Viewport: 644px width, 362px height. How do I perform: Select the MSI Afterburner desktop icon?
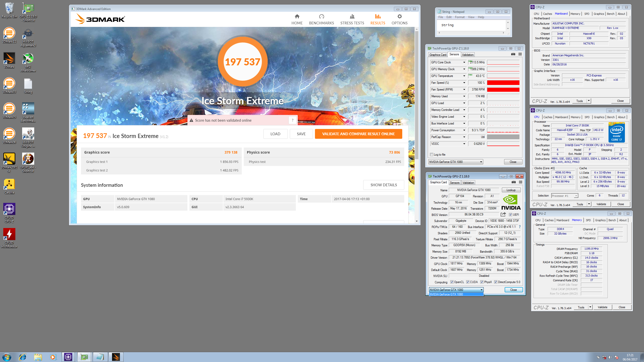coord(28,63)
